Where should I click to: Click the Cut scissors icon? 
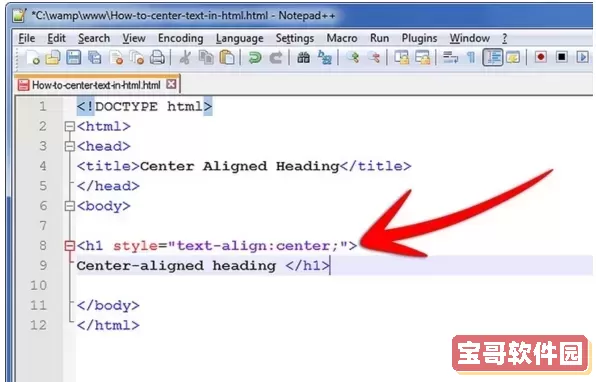pos(185,58)
